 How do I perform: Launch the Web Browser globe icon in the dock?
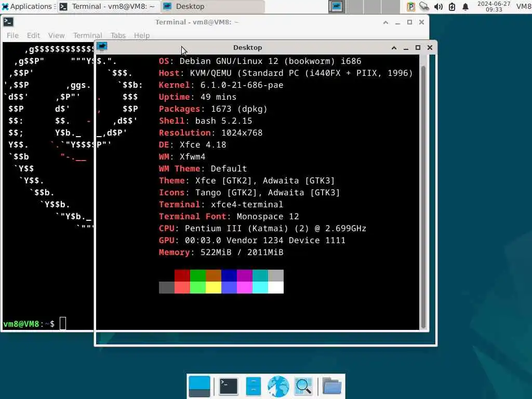(x=278, y=386)
